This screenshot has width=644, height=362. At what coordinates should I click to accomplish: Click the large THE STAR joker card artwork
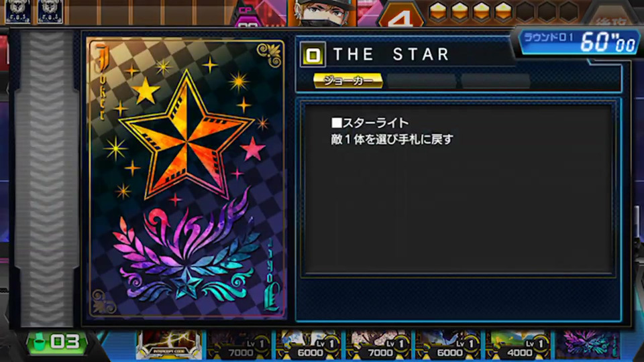pyautogui.click(x=186, y=178)
